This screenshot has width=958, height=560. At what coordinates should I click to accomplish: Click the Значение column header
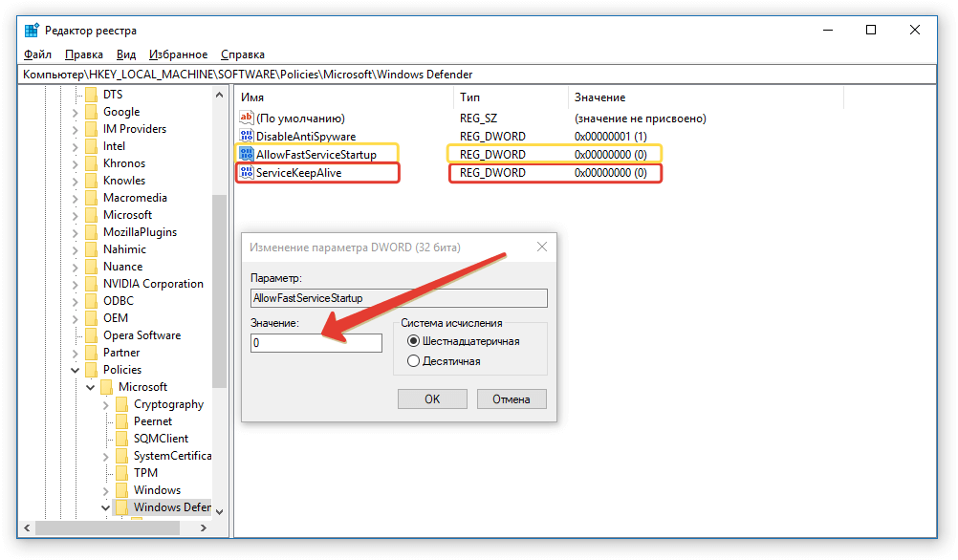(x=706, y=97)
